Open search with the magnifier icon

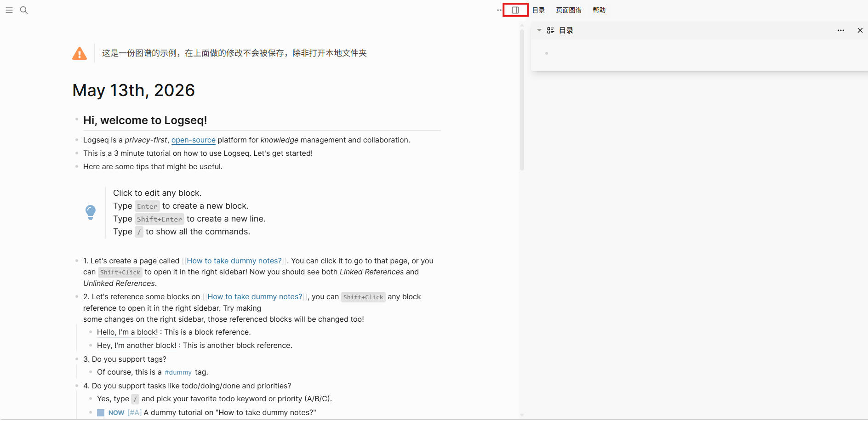coord(24,10)
